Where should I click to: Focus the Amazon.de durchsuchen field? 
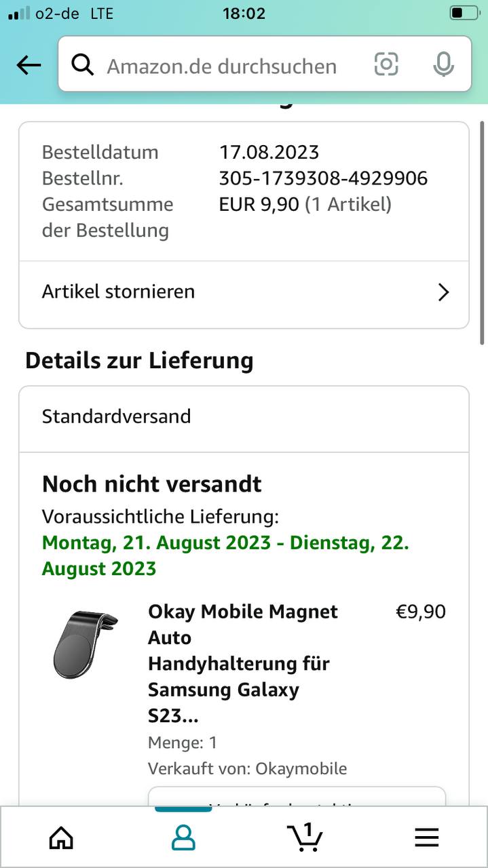[x=224, y=66]
